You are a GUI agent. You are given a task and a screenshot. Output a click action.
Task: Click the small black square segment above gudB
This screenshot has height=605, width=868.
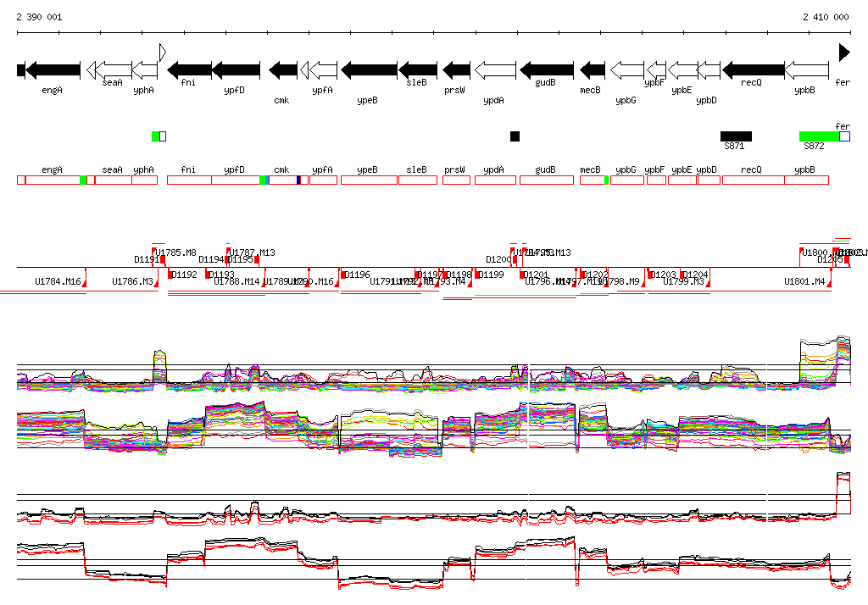pyautogui.click(x=515, y=136)
